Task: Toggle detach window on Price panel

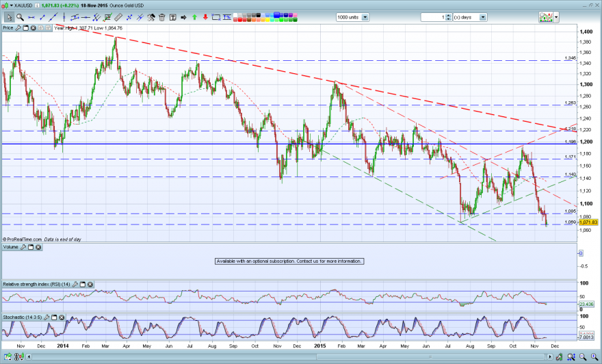Action: (26, 28)
